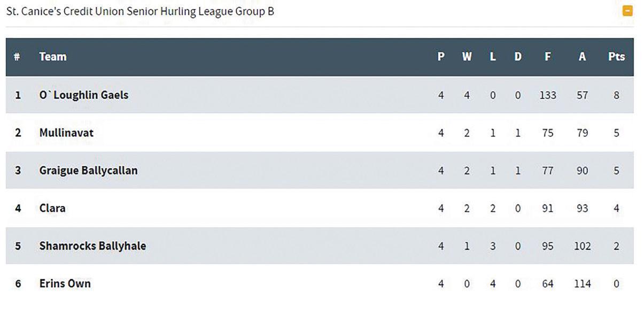The width and height of the screenshot is (644, 313).
Task: Click the # rank column header
Action: point(17,57)
